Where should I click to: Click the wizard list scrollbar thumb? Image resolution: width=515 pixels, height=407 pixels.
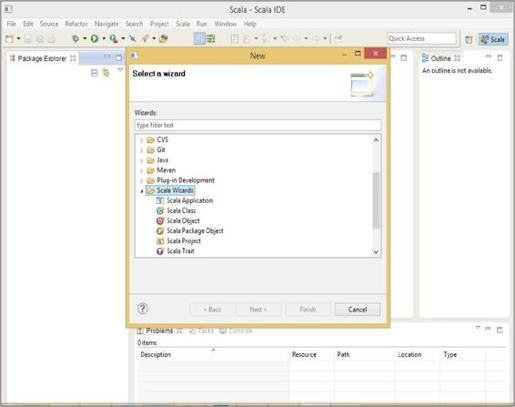point(376,200)
